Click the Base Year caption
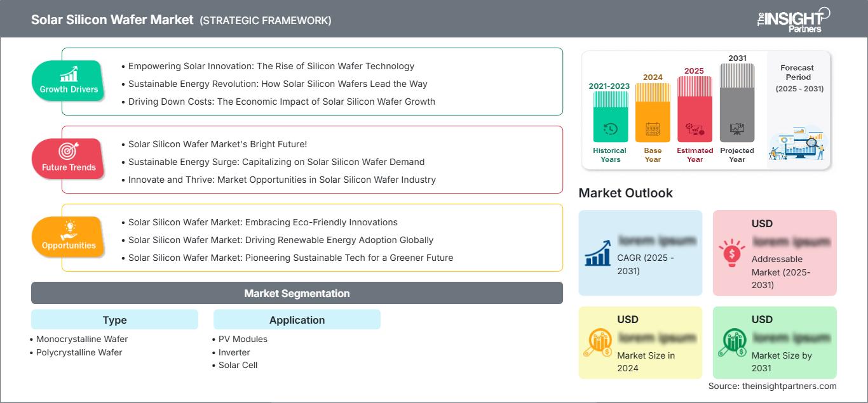This screenshot has width=868, height=403. (x=653, y=155)
